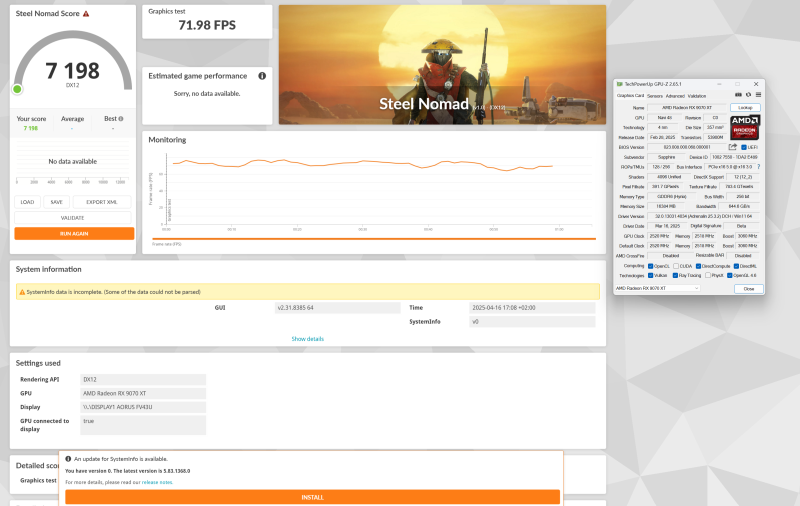Switch to the Sensors tab in GPU-Z
Image resolution: width=800 pixels, height=506 pixels.
pos(654,96)
